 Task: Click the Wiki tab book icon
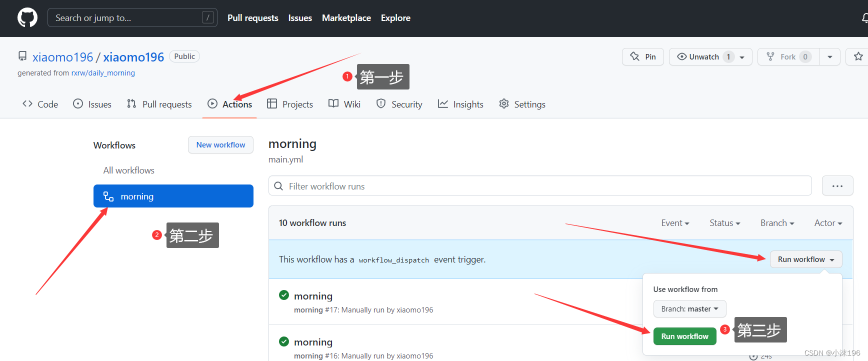click(x=333, y=103)
